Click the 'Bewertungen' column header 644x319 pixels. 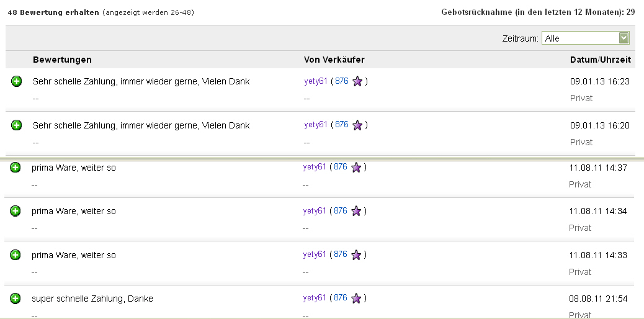pos(62,60)
